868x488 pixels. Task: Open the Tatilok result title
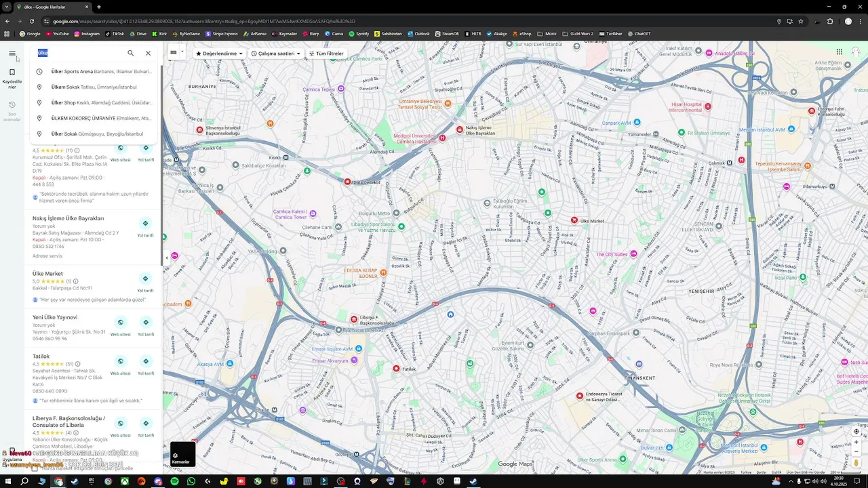pyautogui.click(x=41, y=356)
